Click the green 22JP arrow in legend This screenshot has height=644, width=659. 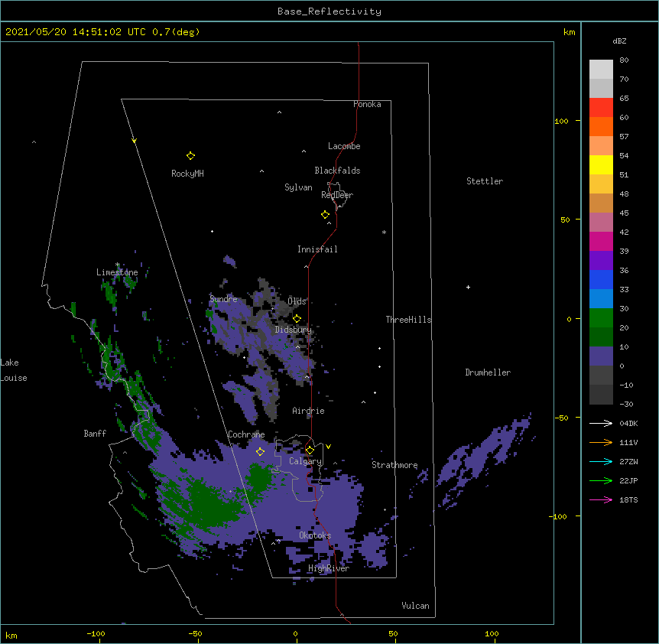click(601, 480)
